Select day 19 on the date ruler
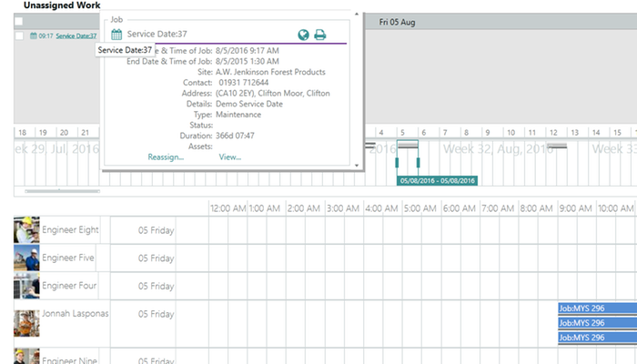 [43, 133]
